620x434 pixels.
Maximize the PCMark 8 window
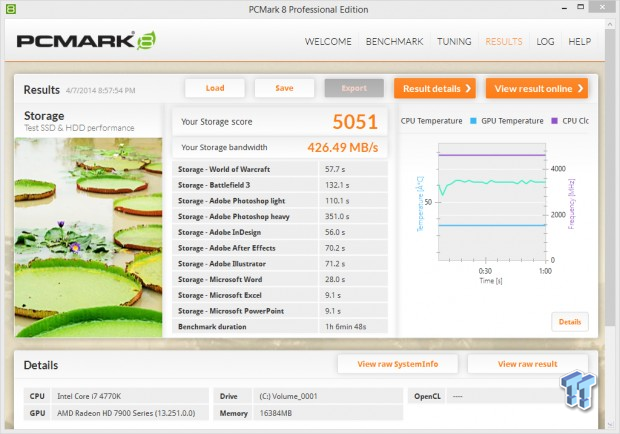click(x=580, y=7)
